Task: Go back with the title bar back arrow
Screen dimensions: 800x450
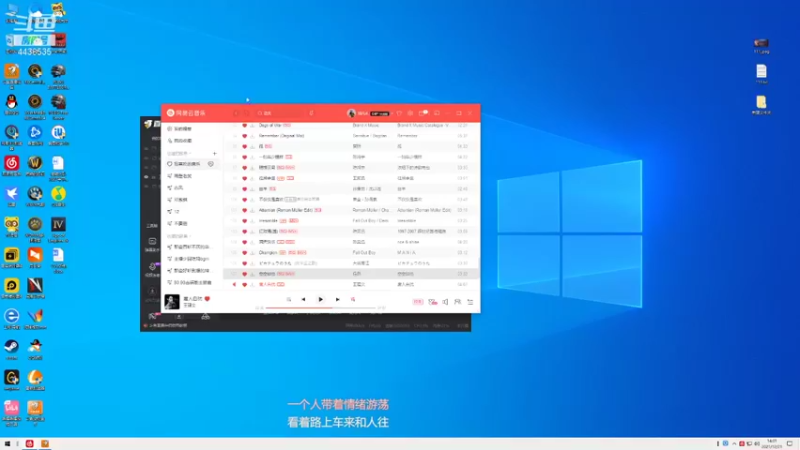Action: [236, 113]
